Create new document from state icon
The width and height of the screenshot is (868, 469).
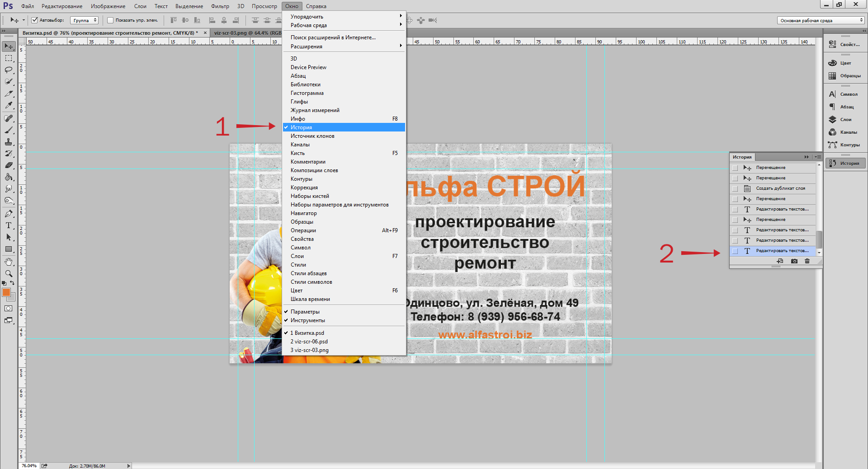click(x=780, y=261)
